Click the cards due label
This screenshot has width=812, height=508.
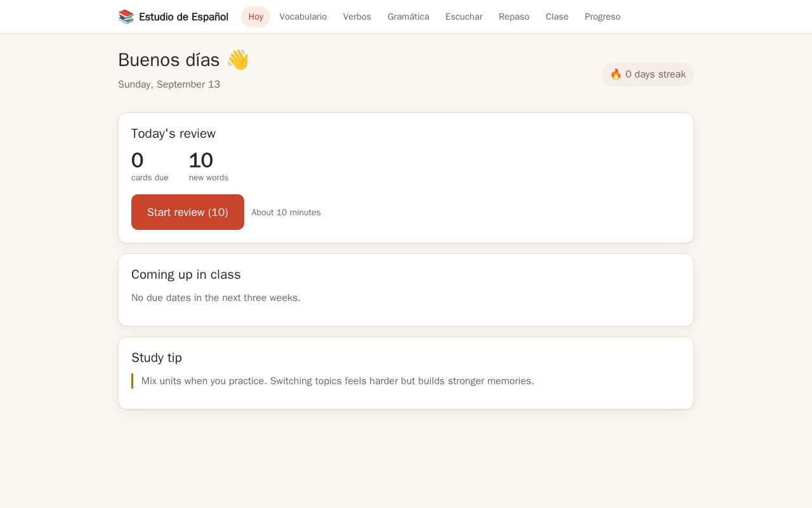pyautogui.click(x=150, y=178)
